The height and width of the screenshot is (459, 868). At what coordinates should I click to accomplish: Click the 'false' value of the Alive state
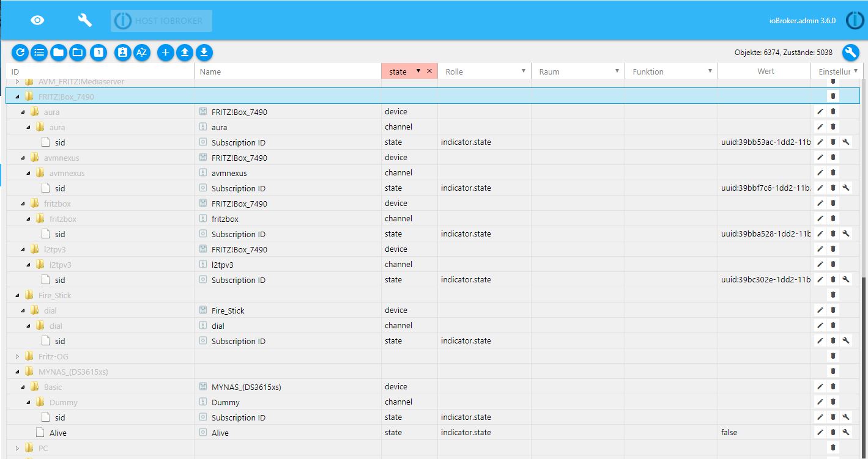pyautogui.click(x=729, y=432)
